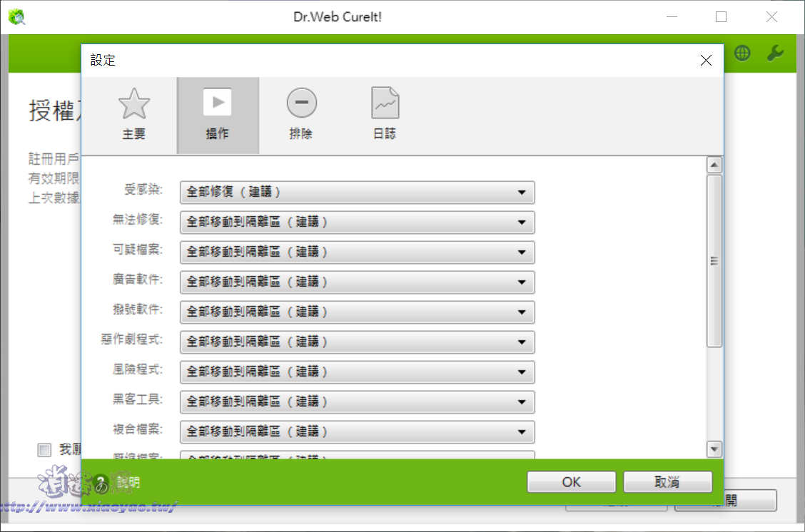Open the 日誌 tab

pos(385,115)
